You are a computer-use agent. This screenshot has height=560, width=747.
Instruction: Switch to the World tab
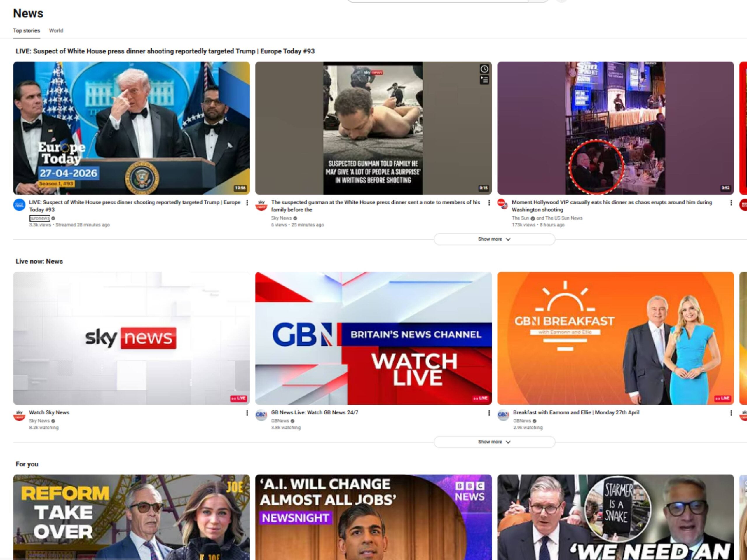[56, 31]
